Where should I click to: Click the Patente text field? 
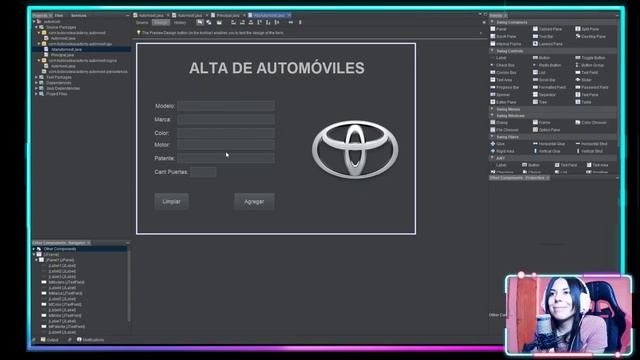click(226, 158)
